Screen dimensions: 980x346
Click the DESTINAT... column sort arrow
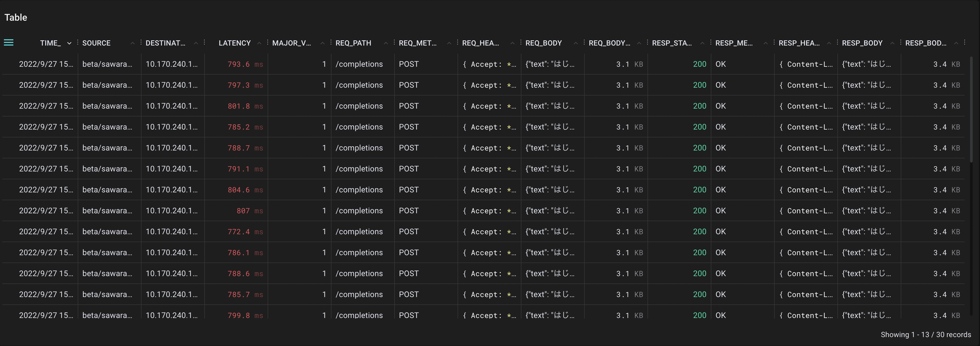click(196, 43)
